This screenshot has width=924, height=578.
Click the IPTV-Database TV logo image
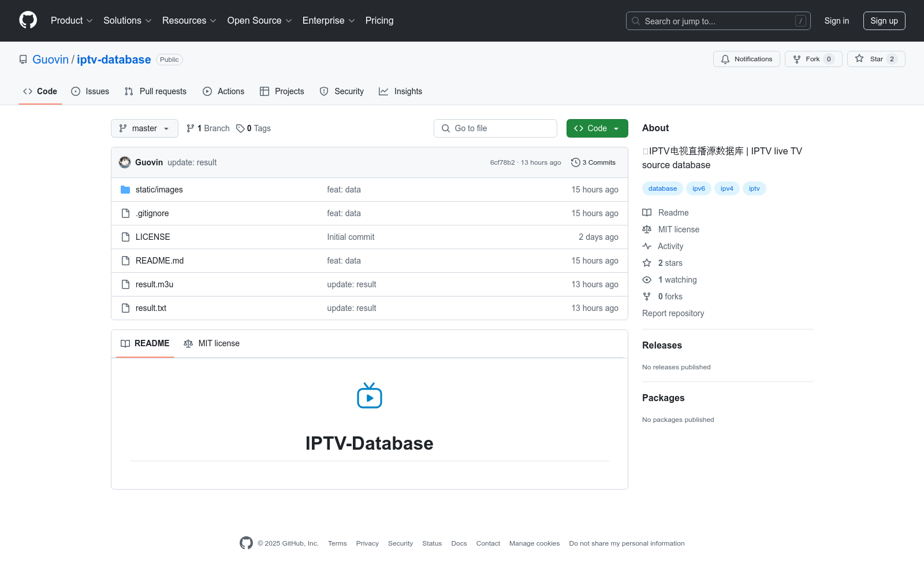click(x=370, y=395)
